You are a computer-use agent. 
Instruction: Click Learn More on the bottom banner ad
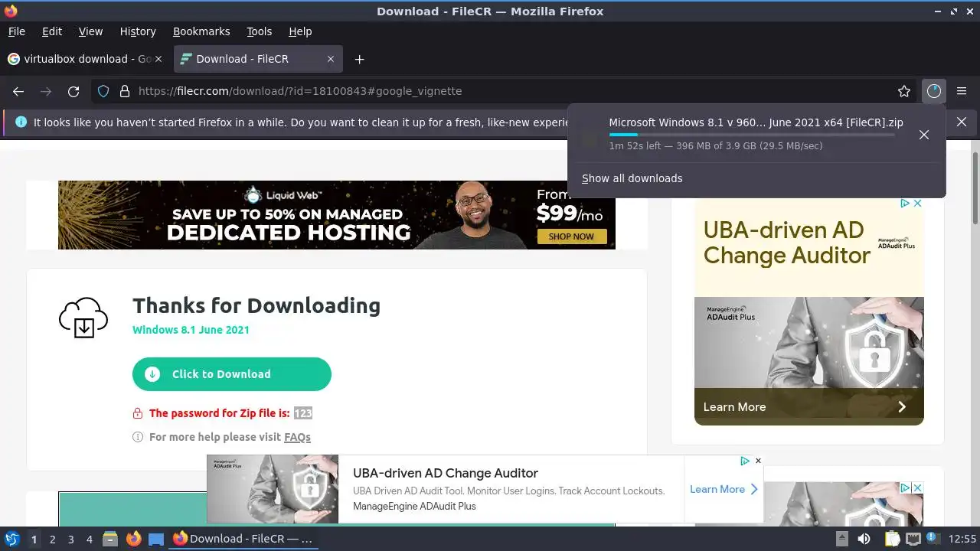(x=724, y=489)
